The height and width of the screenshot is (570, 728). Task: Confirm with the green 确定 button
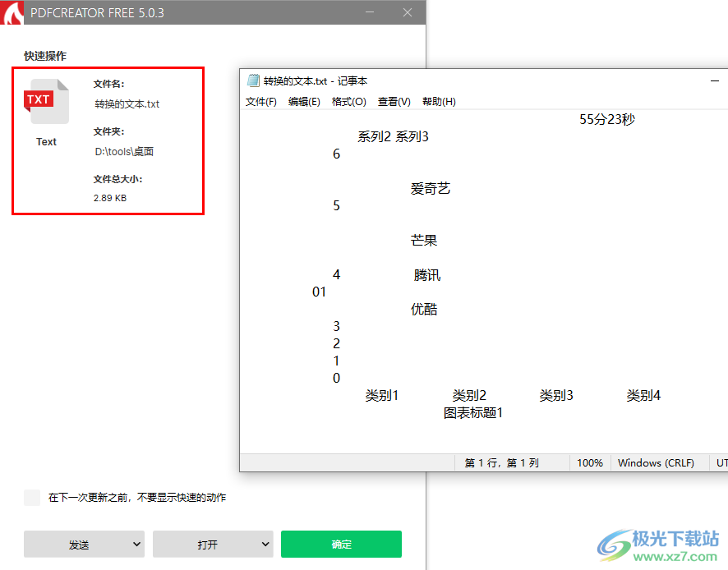tap(341, 544)
